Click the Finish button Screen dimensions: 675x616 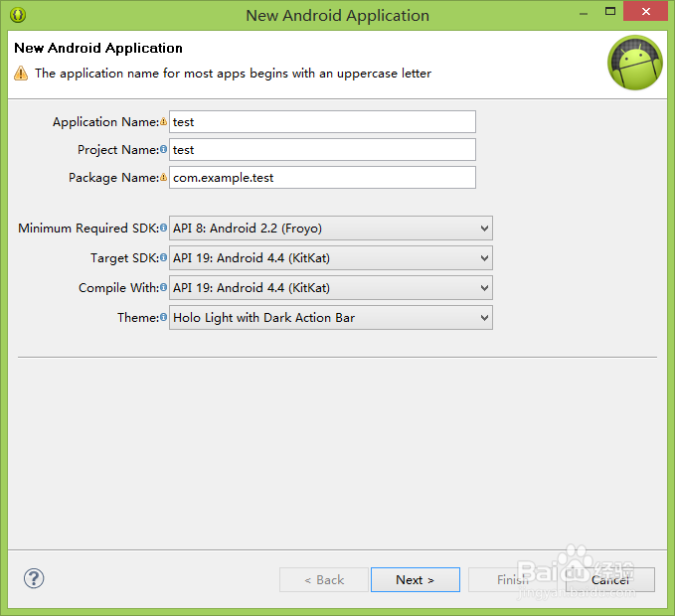pyautogui.click(x=513, y=580)
